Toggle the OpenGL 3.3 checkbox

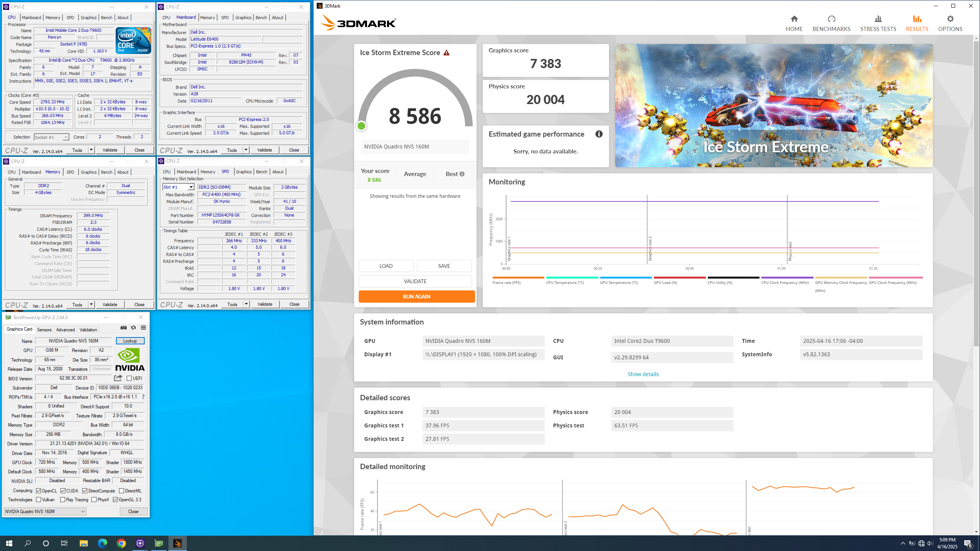pyautogui.click(x=116, y=499)
